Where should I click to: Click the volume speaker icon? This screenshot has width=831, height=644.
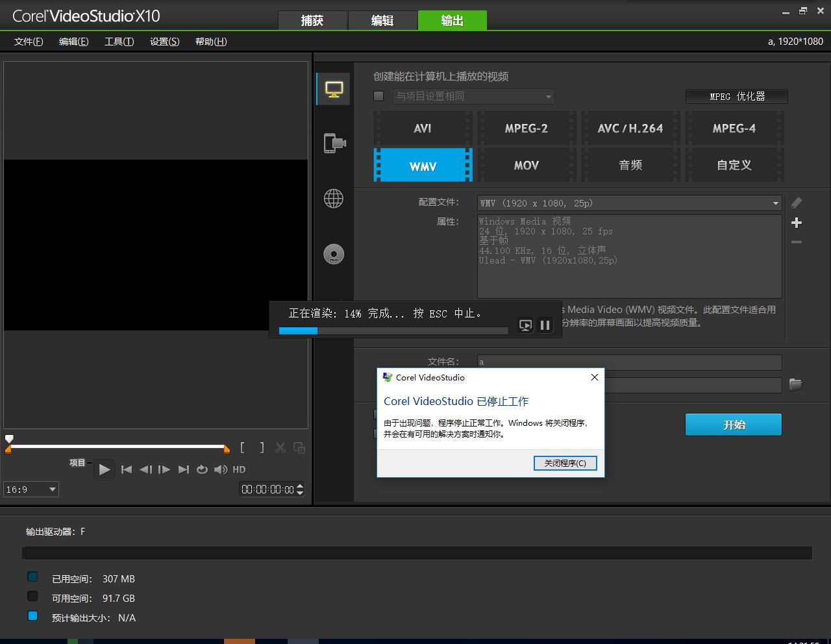point(221,469)
